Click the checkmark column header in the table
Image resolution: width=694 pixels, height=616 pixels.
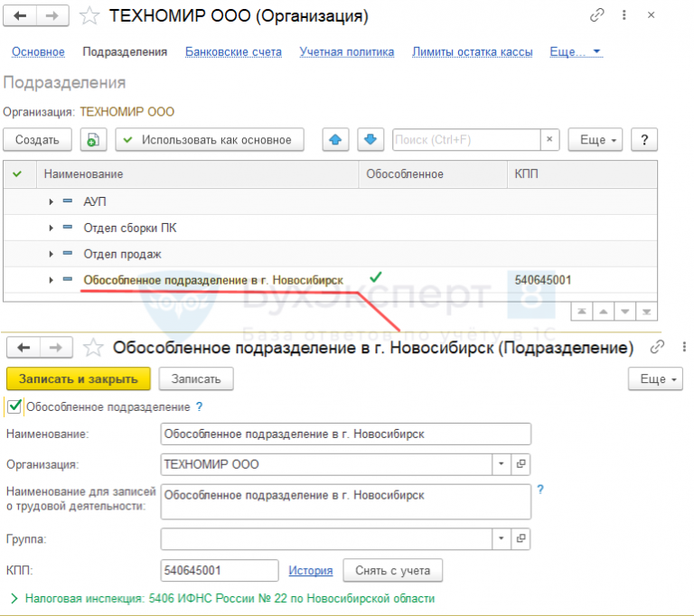(17, 174)
